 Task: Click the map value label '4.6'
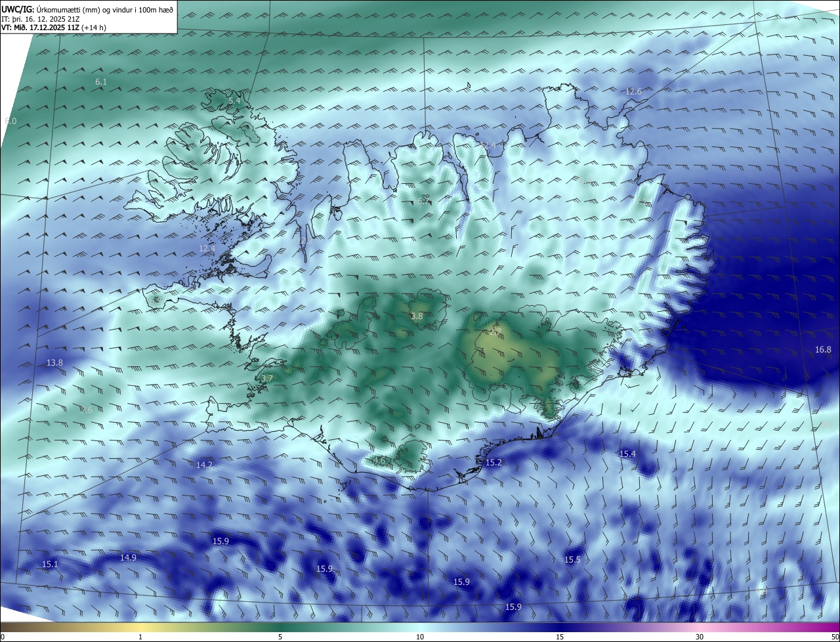379,461
